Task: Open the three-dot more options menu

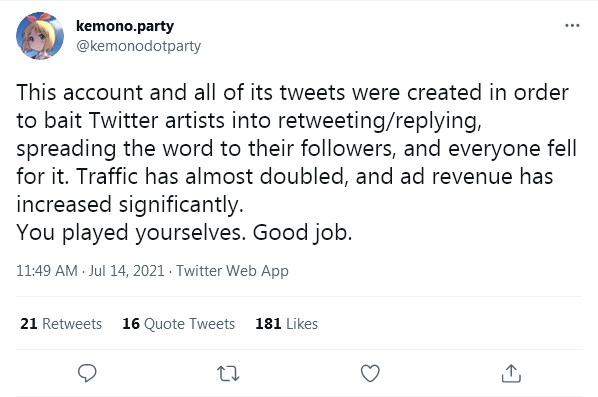Action: point(572,26)
